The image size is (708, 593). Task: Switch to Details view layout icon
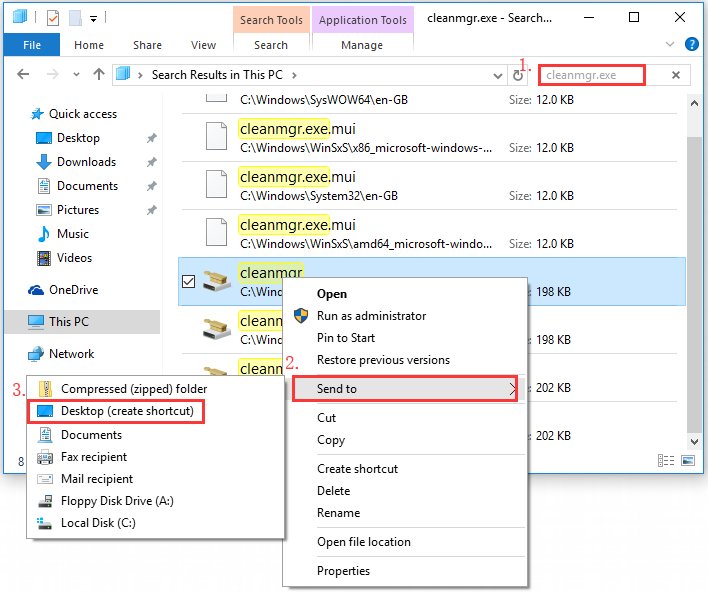pos(666,461)
